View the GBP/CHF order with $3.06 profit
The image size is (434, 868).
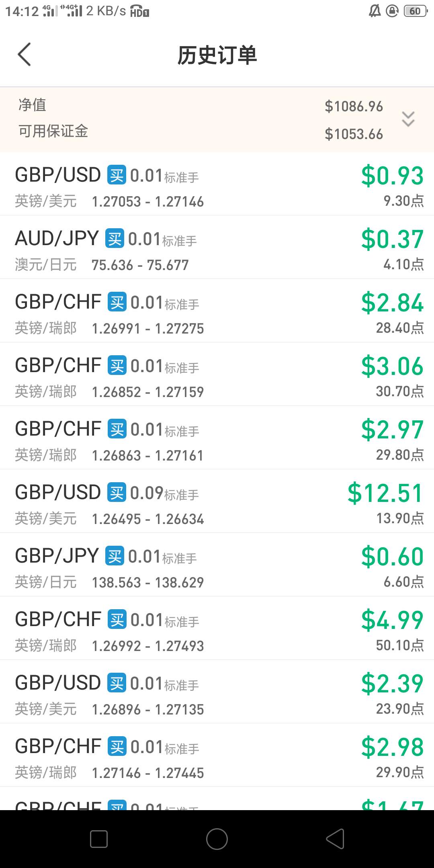[x=217, y=374]
